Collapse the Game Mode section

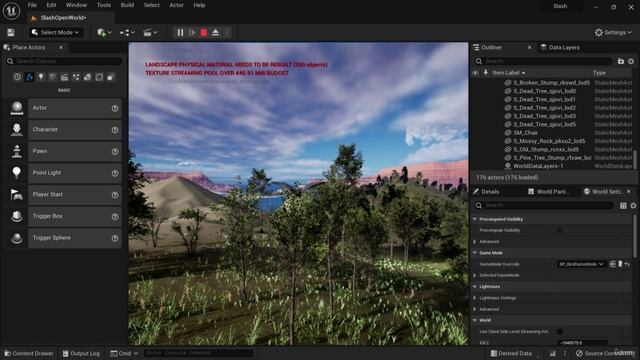[x=475, y=253]
